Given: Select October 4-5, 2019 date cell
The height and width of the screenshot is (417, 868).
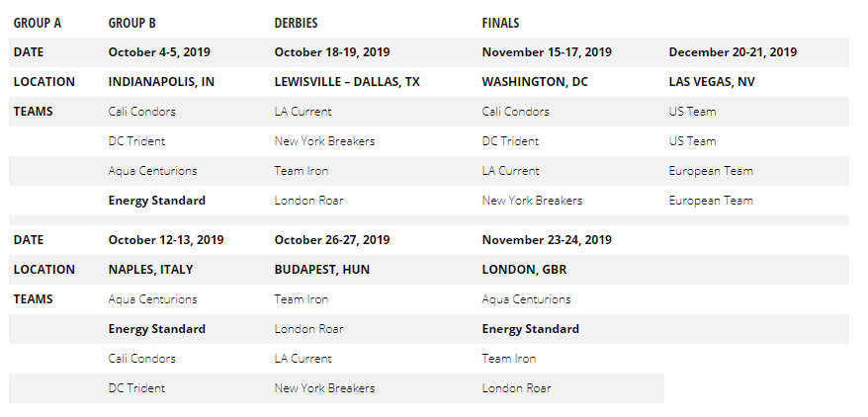Looking at the screenshot, I should click(x=159, y=52).
